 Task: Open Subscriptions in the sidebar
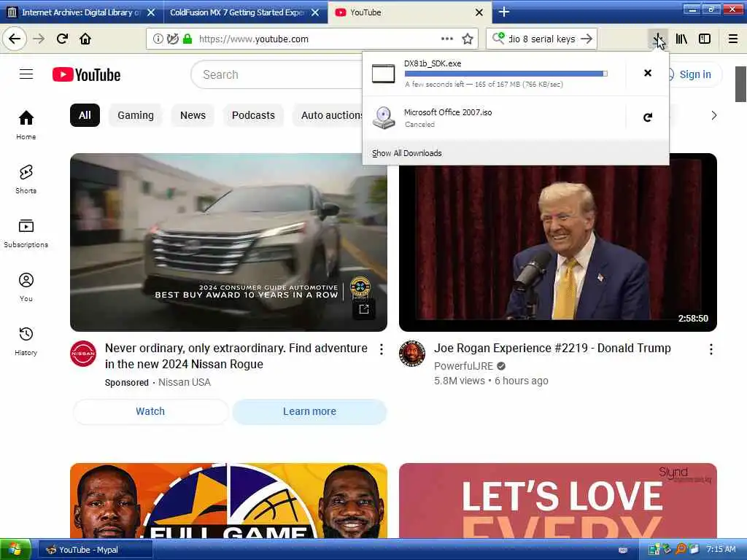coord(26,233)
